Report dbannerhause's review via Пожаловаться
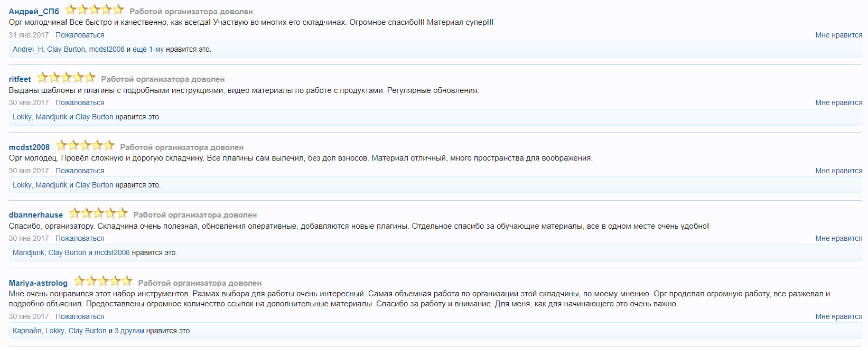Image resolution: width=868 pixels, height=347 pixels. tap(80, 238)
